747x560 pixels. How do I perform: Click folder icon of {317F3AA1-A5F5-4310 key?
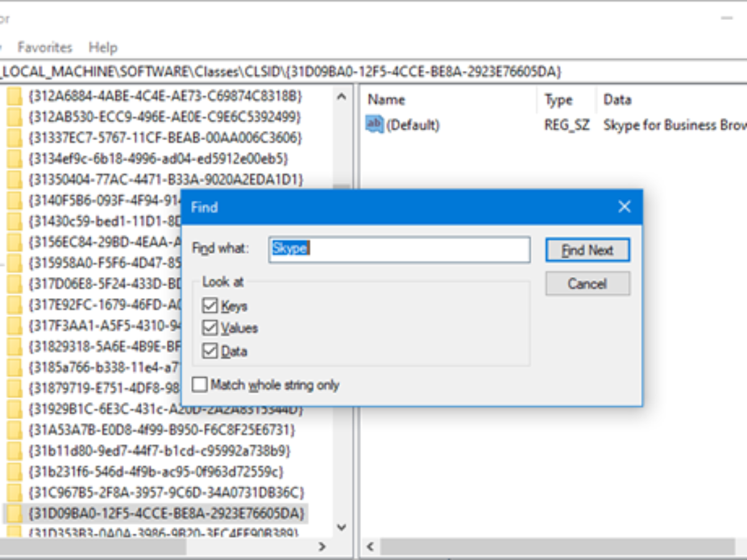(x=14, y=326)
